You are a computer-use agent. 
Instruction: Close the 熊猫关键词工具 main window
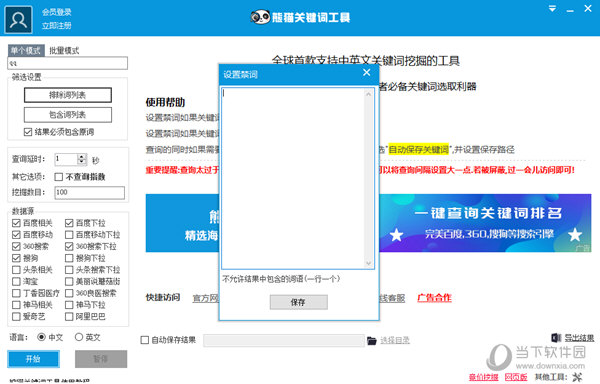[x=588, y=8]
